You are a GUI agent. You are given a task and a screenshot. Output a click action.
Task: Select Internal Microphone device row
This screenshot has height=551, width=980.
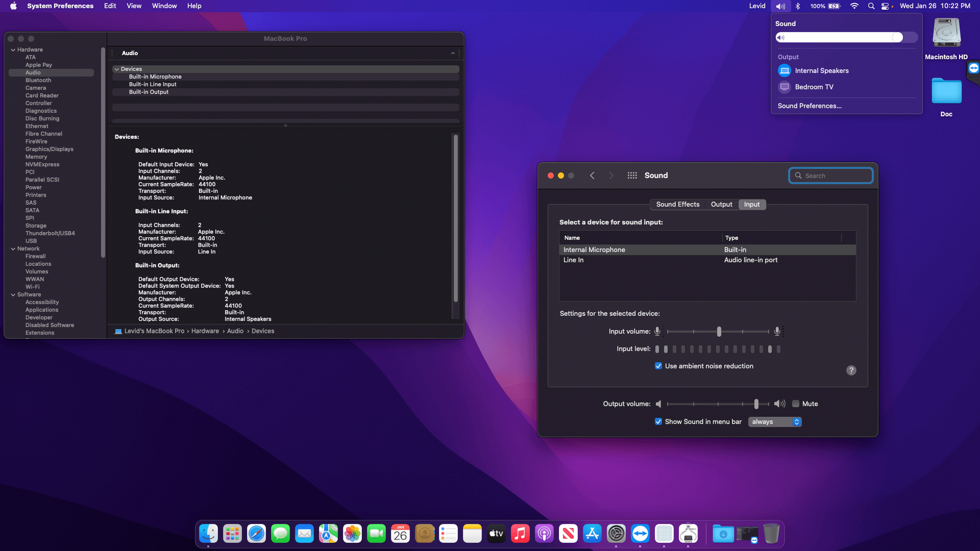[707, 249]
